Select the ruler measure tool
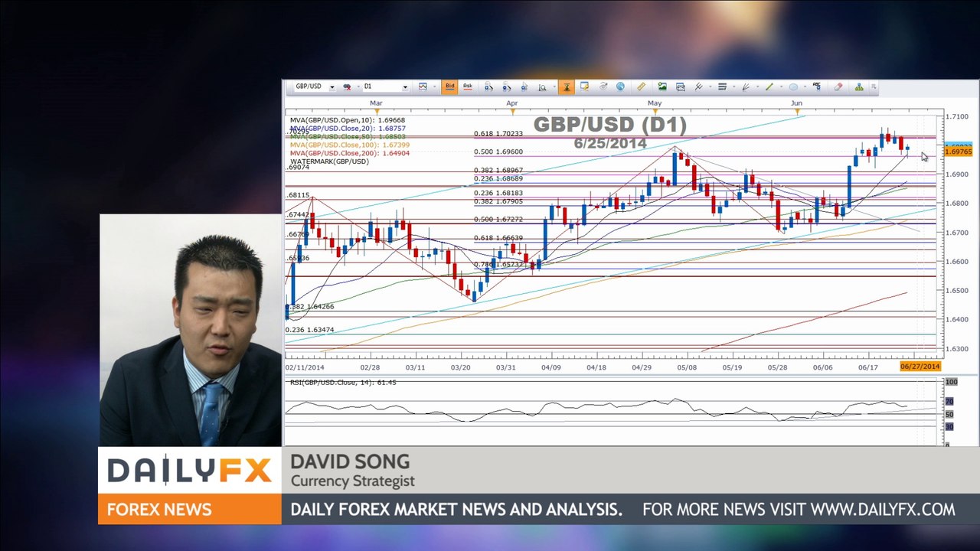Screen dimensions: 980x551 tap(641, 86)
